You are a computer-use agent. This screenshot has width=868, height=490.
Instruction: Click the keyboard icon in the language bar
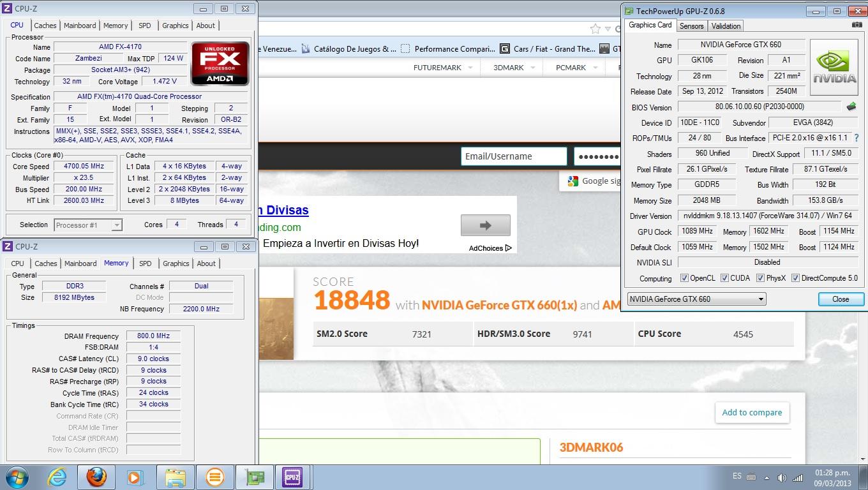pyautogui.click(x=751, y=477)
